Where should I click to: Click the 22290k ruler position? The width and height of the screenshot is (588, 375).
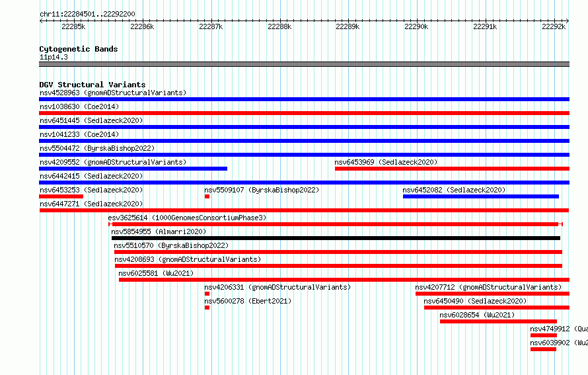click(x=416, y=26)
